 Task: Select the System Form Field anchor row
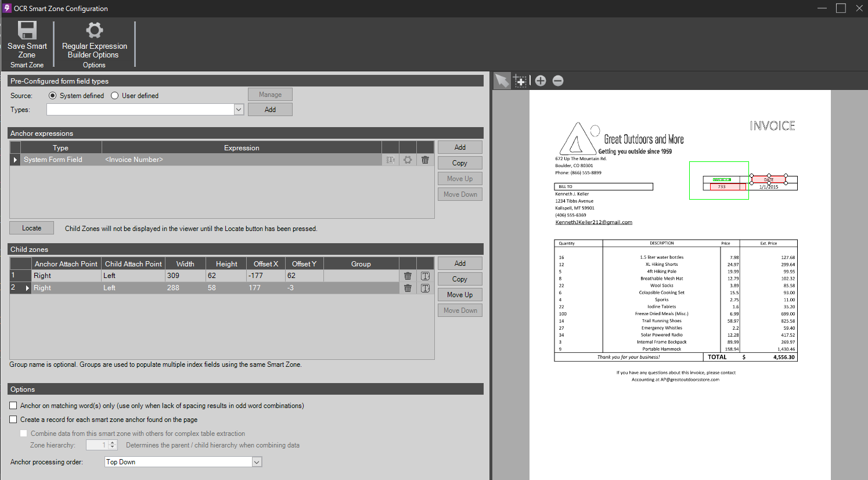click(x=53, y=160)
